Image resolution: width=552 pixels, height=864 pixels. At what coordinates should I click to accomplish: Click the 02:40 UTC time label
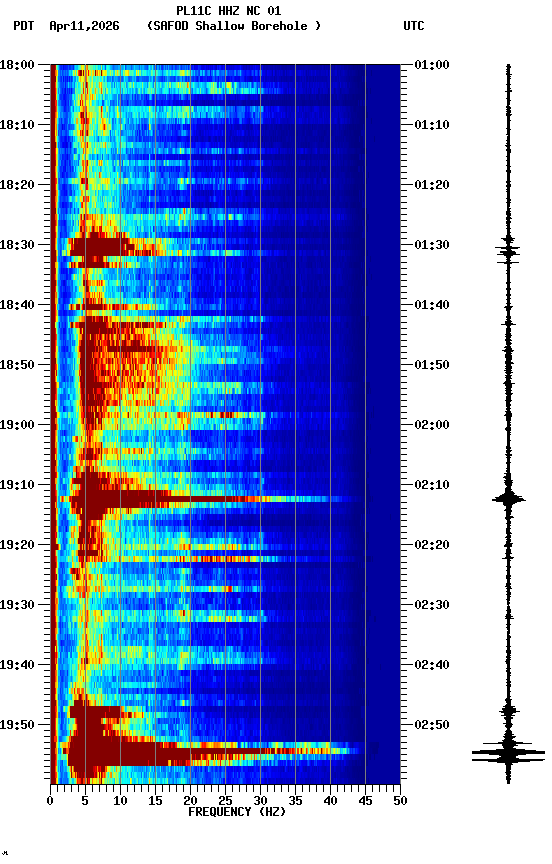[432, 666]
